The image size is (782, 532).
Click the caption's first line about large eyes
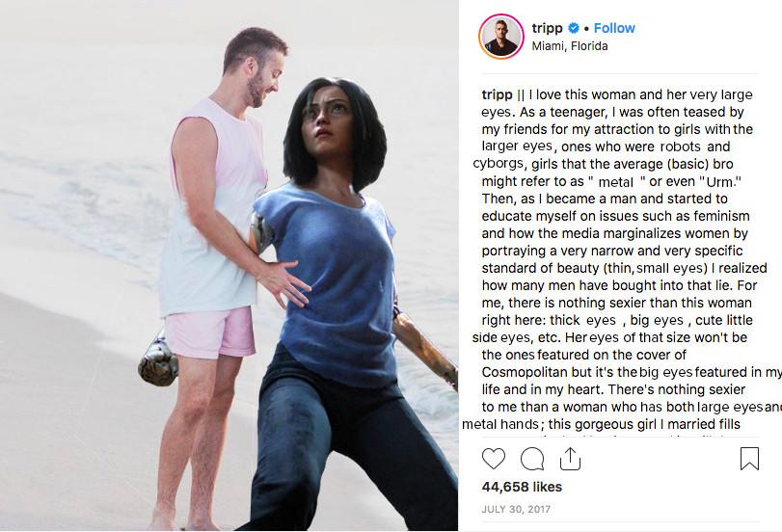tap(617, 94)
